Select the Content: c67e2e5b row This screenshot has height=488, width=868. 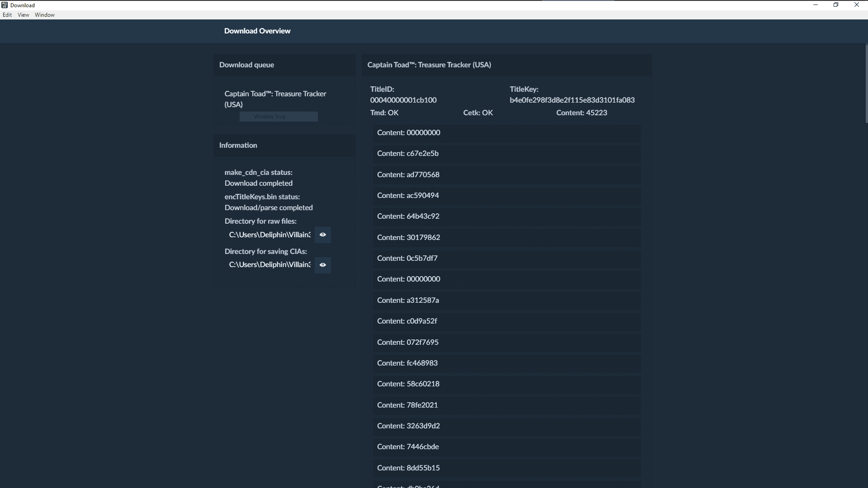(x=507, y=154)
